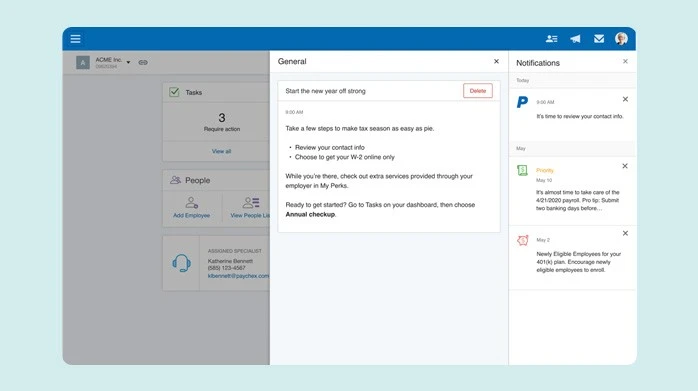Click 'Choose to get your W-2 online only'
Viewport: 698px width, 391px height.
click(345, 157)
